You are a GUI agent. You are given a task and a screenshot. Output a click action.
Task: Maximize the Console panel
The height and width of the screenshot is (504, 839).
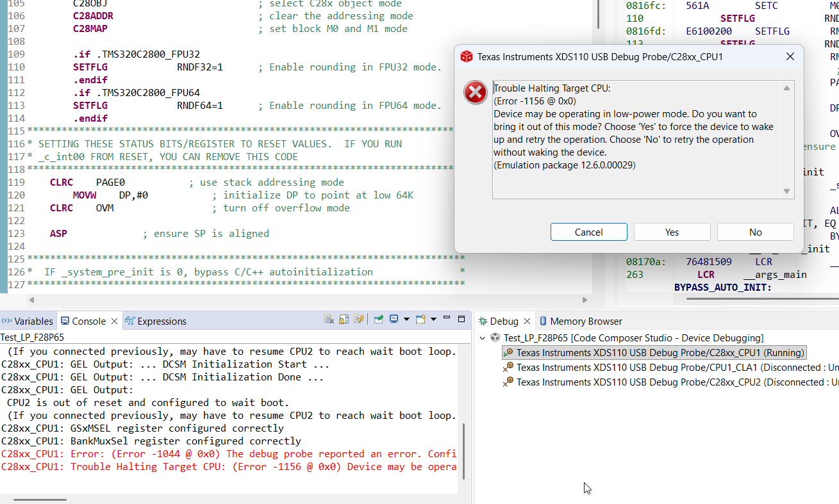(x=461, y=318)
